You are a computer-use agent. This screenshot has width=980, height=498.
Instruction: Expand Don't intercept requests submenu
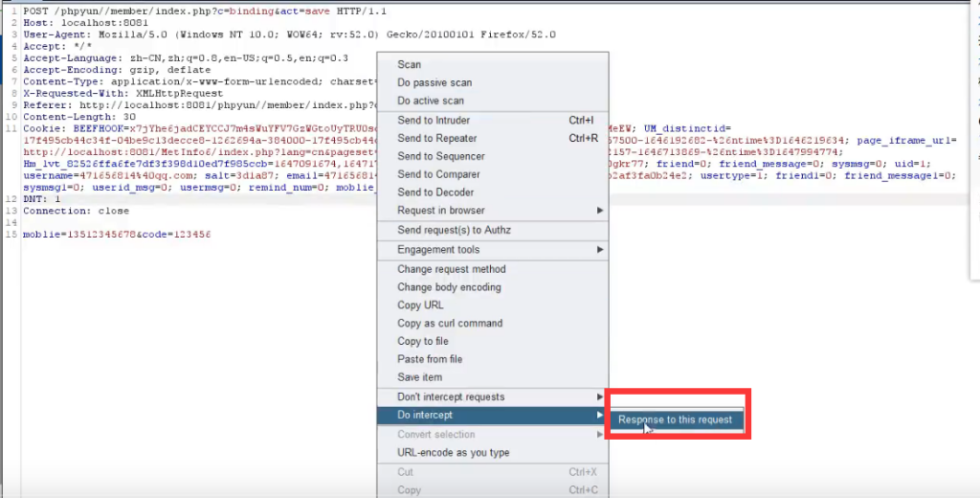tap(493, 396)
